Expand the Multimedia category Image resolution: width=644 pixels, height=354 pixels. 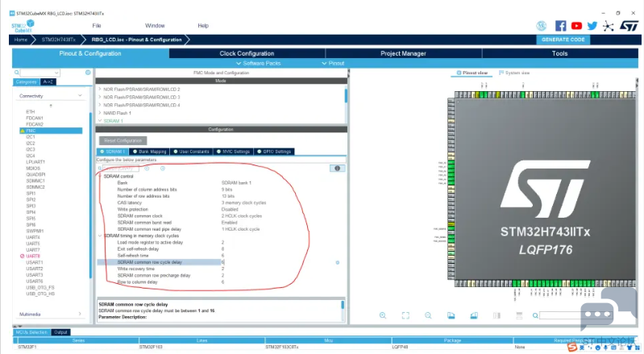[x=80, y=314]
